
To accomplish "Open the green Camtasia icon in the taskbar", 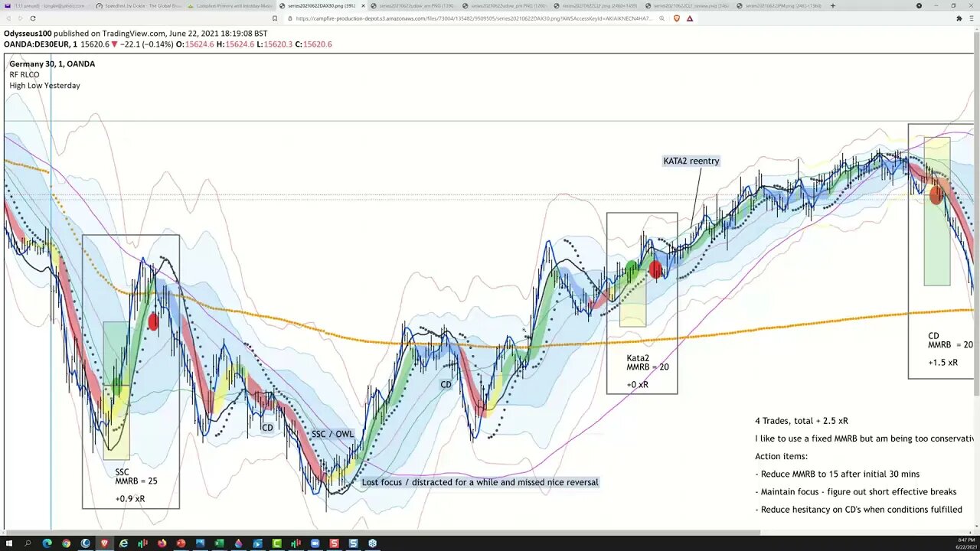I will pyautogui.click(x=276, y=543).
